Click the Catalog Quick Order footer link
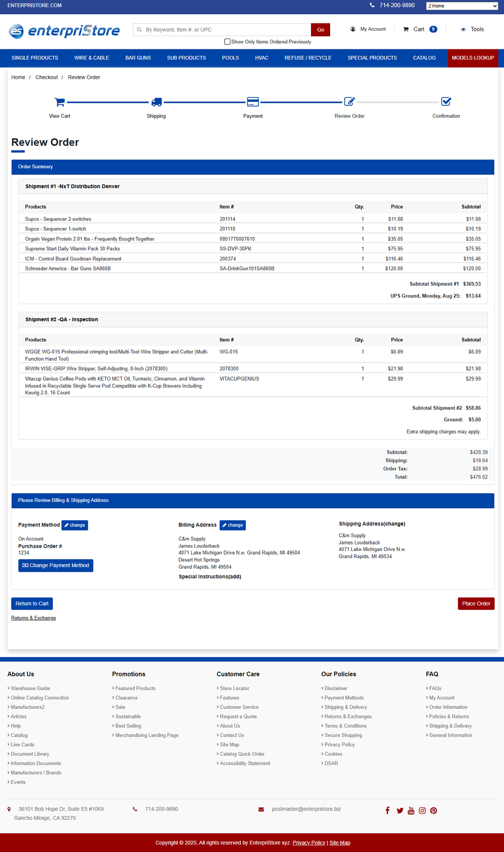Image resolution: width=504 pixels, height=852 pixels. pyautogui.click(x=242, y=754)
